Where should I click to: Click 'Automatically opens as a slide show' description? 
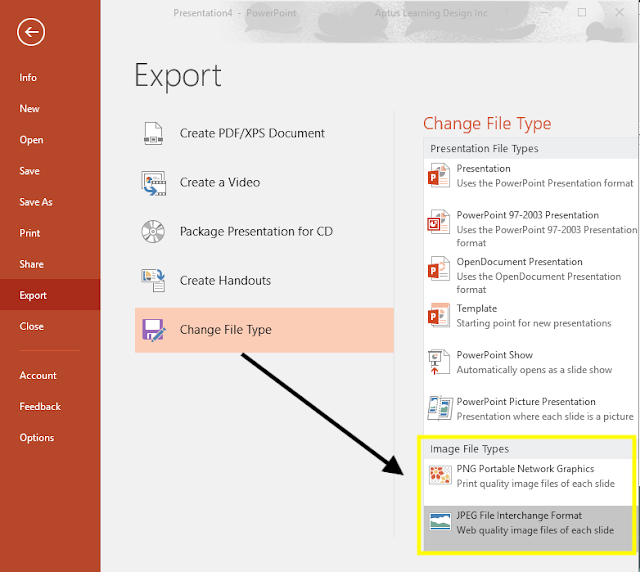click(534, 369)
